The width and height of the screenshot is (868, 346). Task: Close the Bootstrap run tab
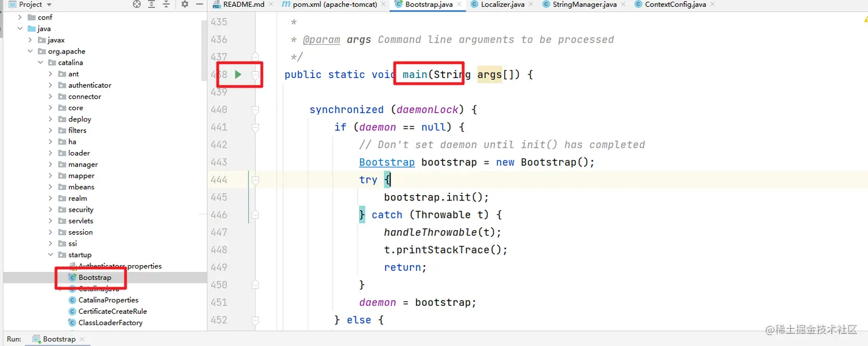[83, 340]
